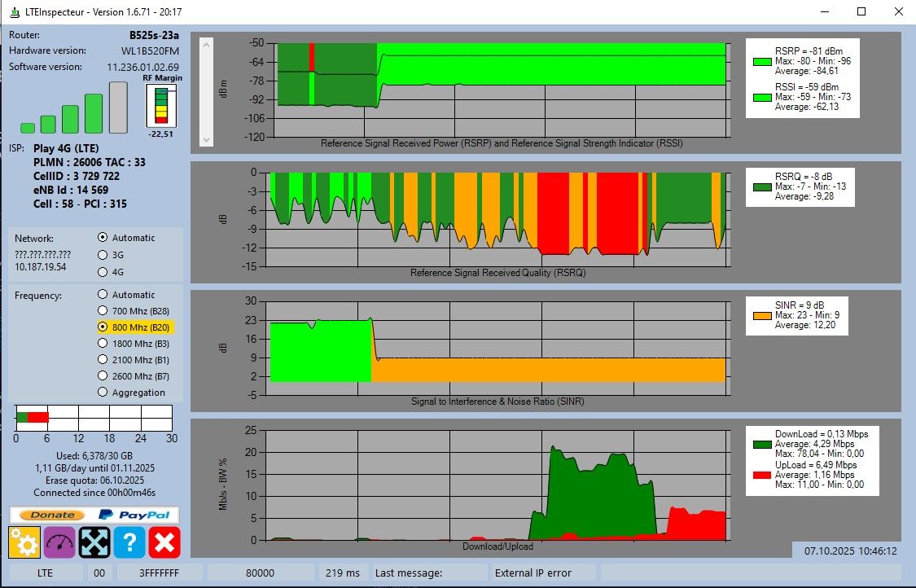The image size is (916, 588).
Task: Click the signal strength bars indicator
Action: [73, 108]
